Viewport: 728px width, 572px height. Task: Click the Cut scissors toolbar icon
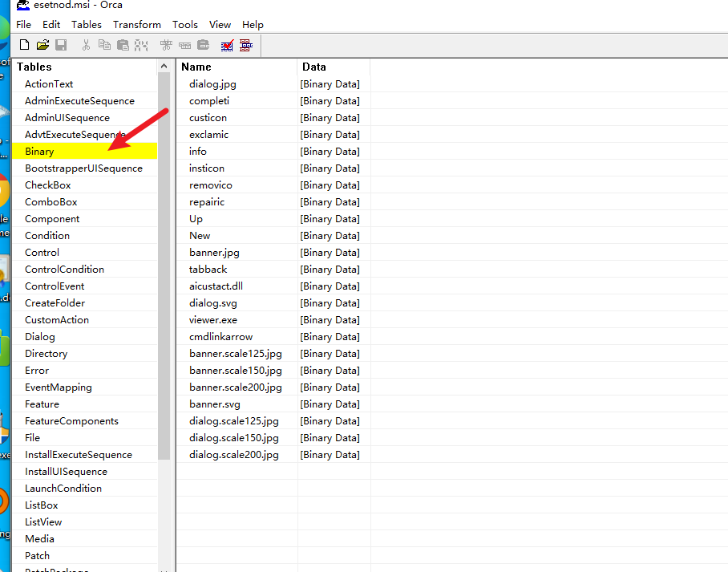click(x=86, y=46)
